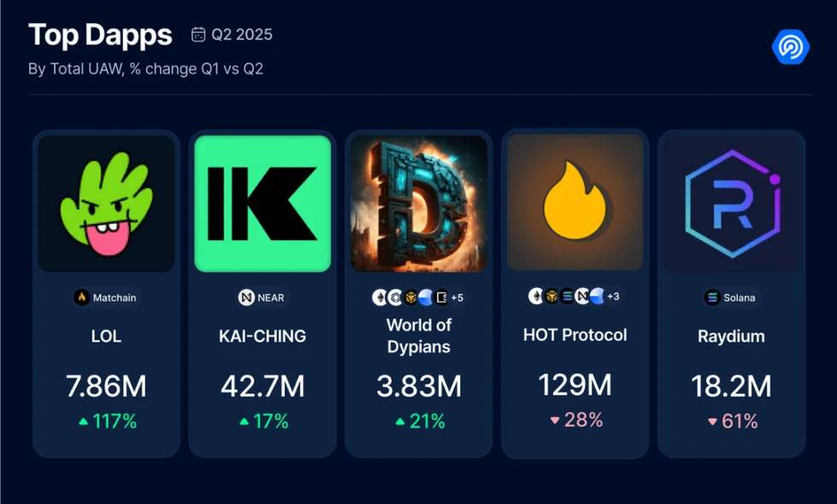Click LOL's green upward arrow icon

83,421
